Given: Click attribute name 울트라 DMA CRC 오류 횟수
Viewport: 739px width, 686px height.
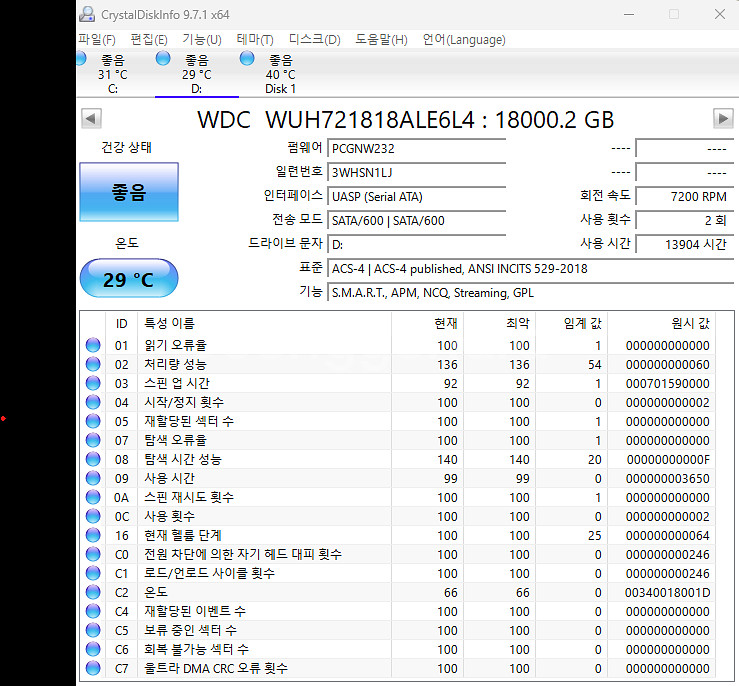Looking at the screenshot, I should [x=216, y=668].
